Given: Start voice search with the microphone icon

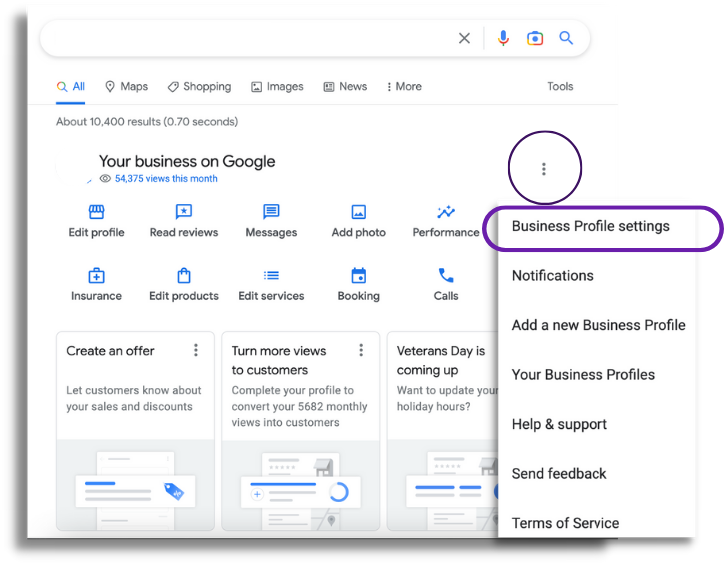Looking at the screenshot, I should (x=503, y=38).
